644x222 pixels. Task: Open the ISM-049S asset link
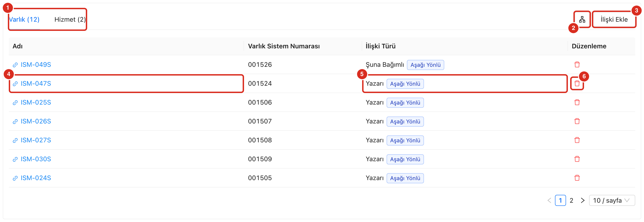click(36, 65)
